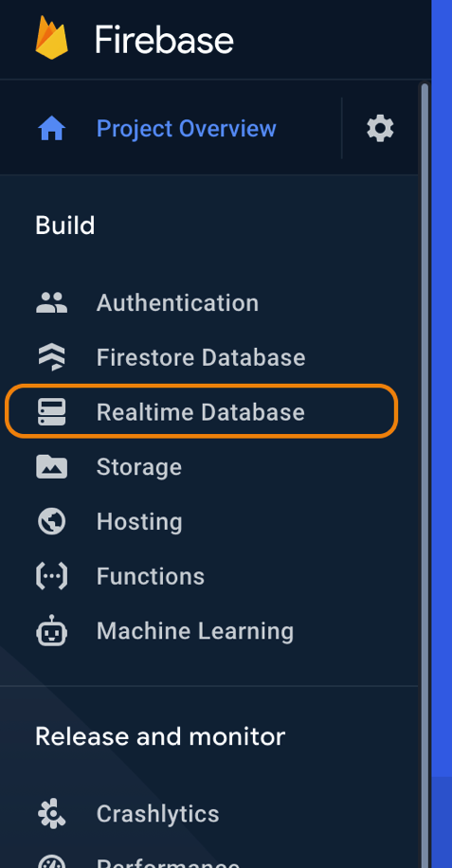Open Machine Learning menu item
Screen dimensions: 452x868
click(x=195, y=631)
